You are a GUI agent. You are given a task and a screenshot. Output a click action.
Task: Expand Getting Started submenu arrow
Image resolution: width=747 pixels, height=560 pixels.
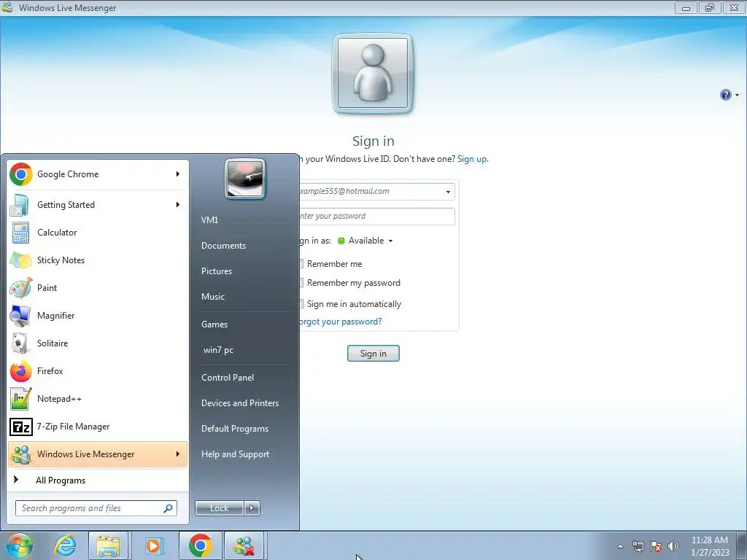point(178,205)
